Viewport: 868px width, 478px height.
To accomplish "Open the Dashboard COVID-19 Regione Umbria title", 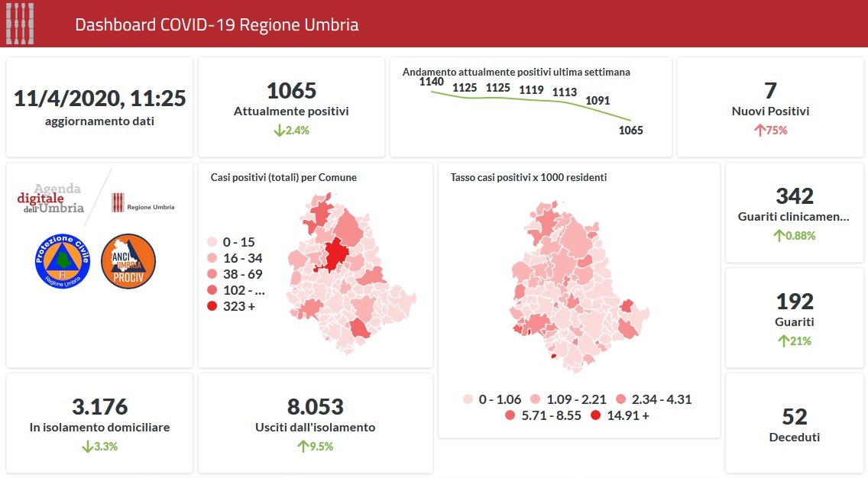I will tap(216, 24).
